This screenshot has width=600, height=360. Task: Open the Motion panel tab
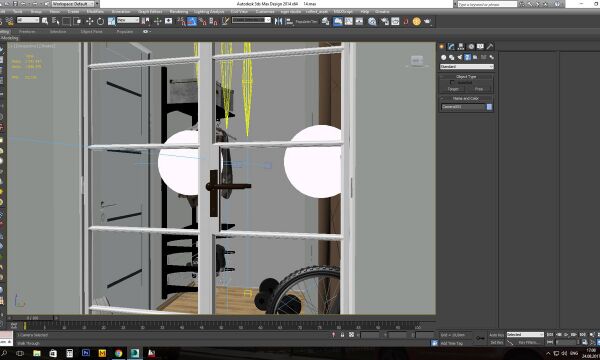tap(471, 46)
